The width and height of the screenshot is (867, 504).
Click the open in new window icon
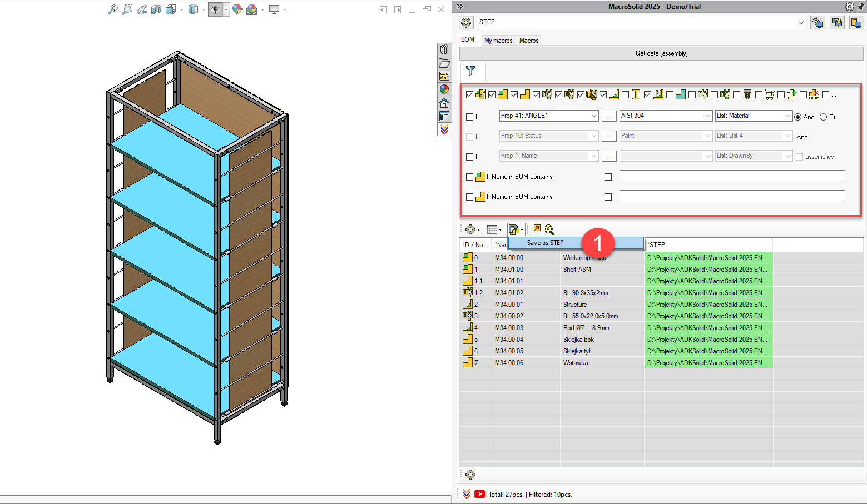pos(535,229)
